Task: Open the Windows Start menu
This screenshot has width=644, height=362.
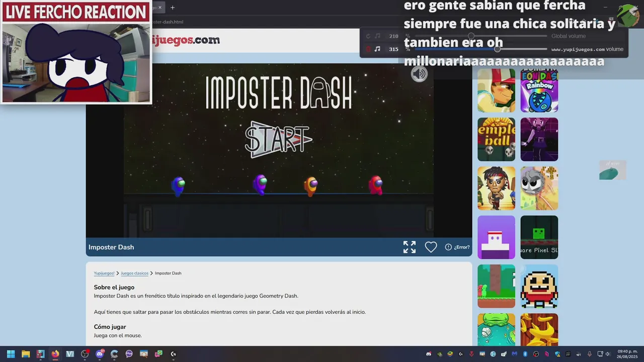Action: coord(11,354)
